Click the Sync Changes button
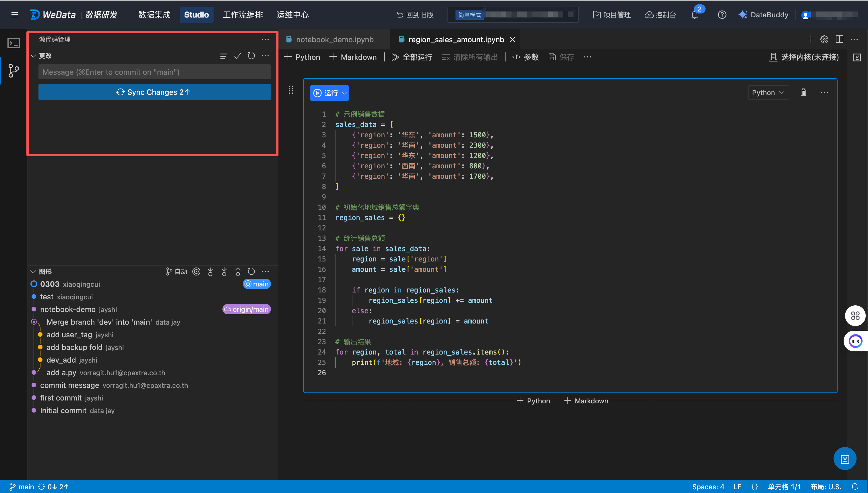 pyautogui.click(x=154, y=92)
